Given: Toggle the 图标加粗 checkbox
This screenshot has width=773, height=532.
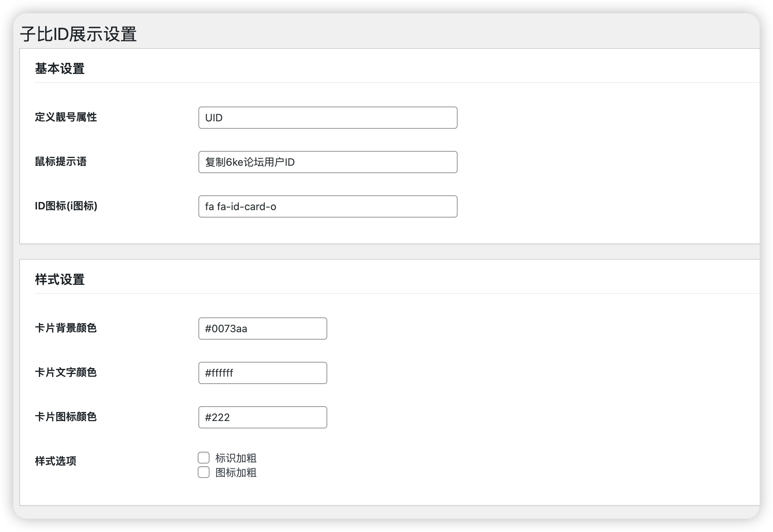Looking at the screenshot, I should click(204, 472).
